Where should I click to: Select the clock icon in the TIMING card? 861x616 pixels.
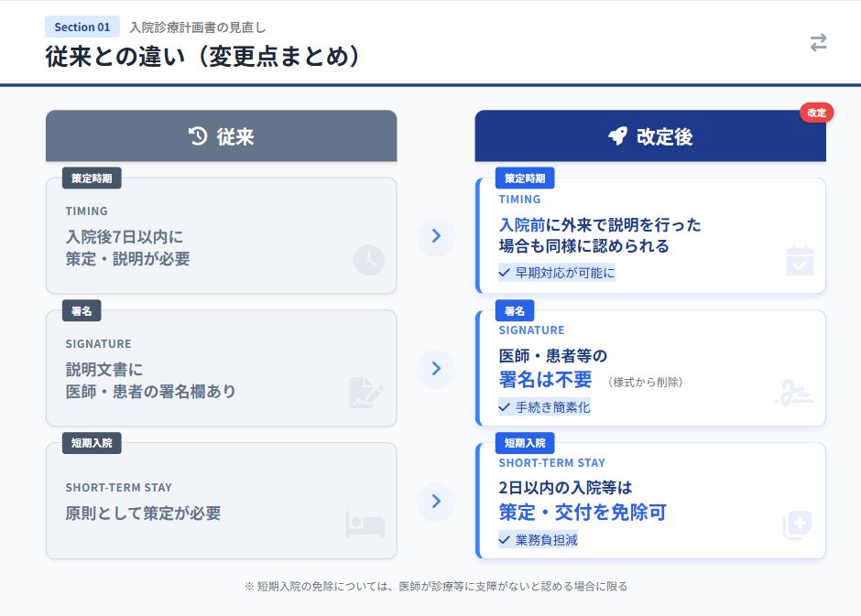pyautogui.click(x=368, y=260)
